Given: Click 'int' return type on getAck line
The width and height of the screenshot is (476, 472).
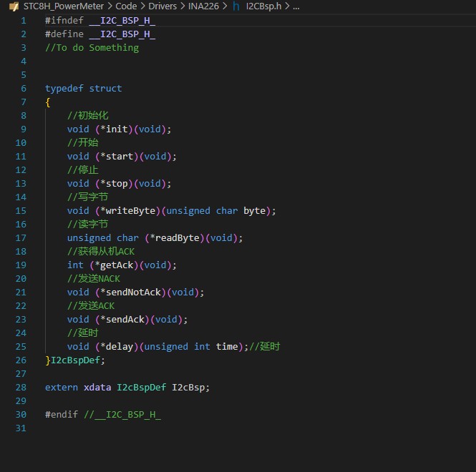Looking at the screenshot, I should tap(75, 265).
